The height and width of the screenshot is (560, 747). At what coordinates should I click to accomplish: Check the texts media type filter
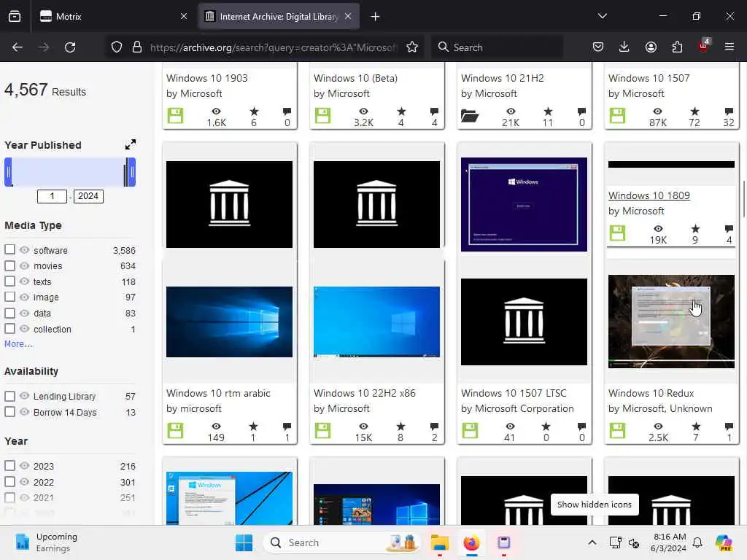(x=9, y=281)
